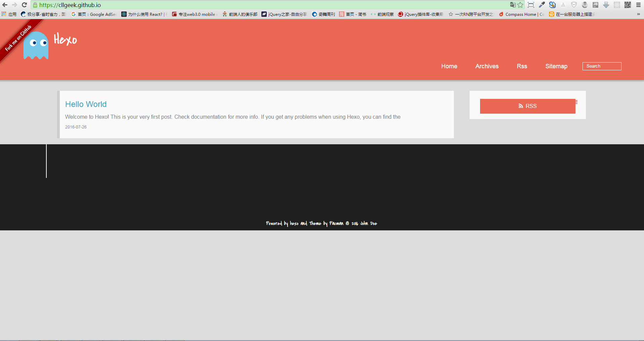Screen dimensions: 644x341
Task: Open the QR code generator extension
Action: point(628,5)
